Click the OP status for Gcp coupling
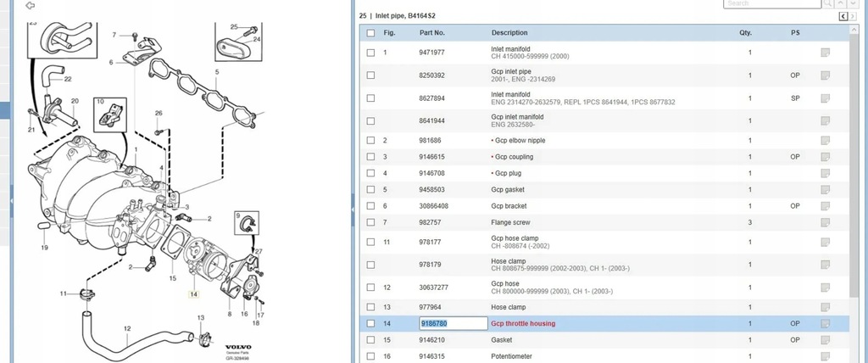 tap(795, 157)
